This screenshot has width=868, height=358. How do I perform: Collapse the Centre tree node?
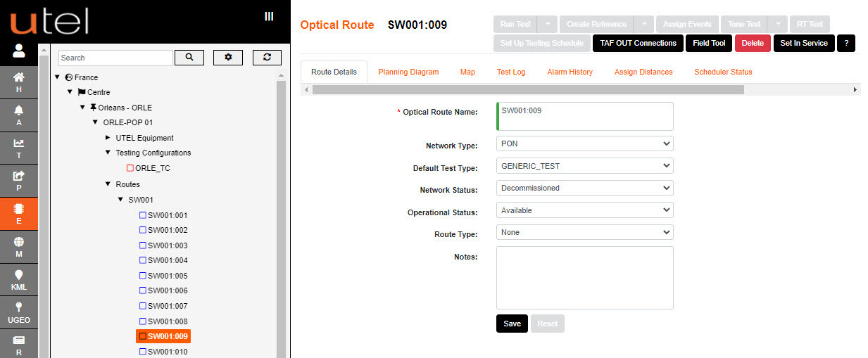click(70, 92)
